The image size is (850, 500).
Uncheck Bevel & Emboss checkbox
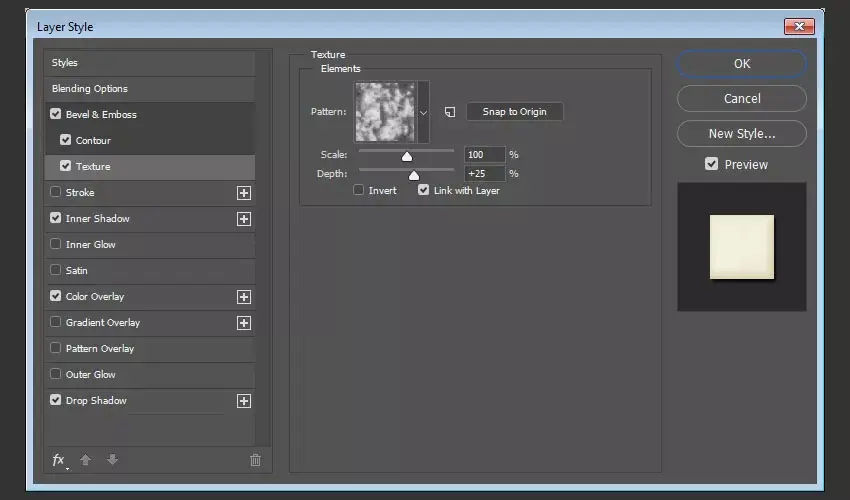[55, 114]
